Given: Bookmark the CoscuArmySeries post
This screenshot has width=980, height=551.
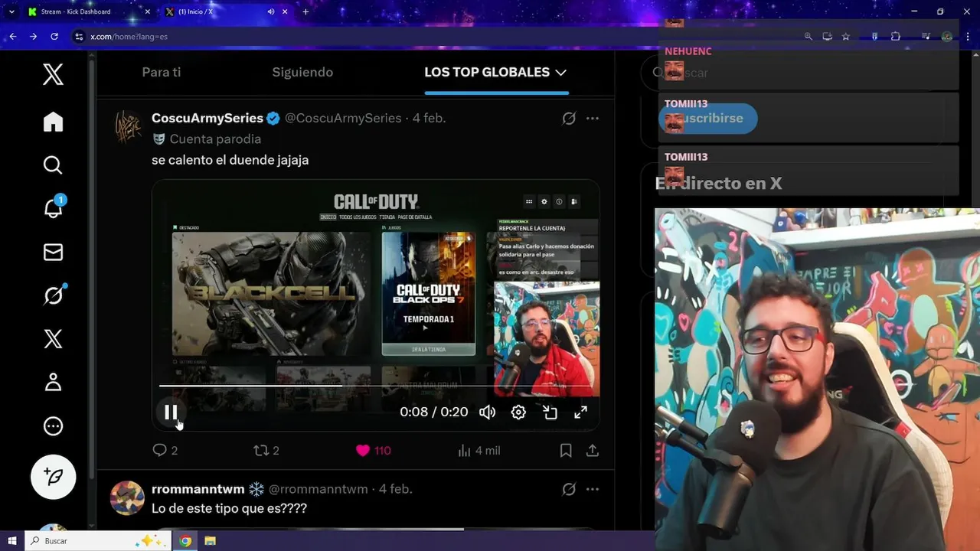Looking at the screenshot, I should [566, 451].
